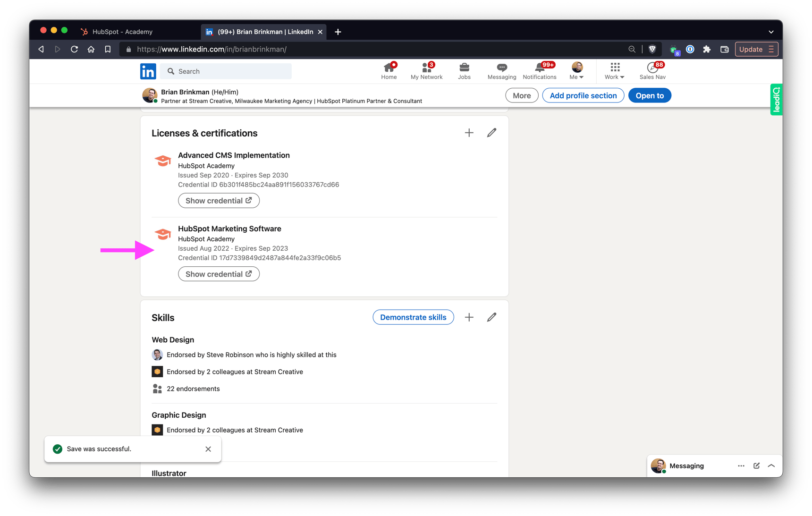Viewport: 812px width, 516px height.
Task: Collapse the Messaging panel with its chevron
Action: (x=771, y=466)
